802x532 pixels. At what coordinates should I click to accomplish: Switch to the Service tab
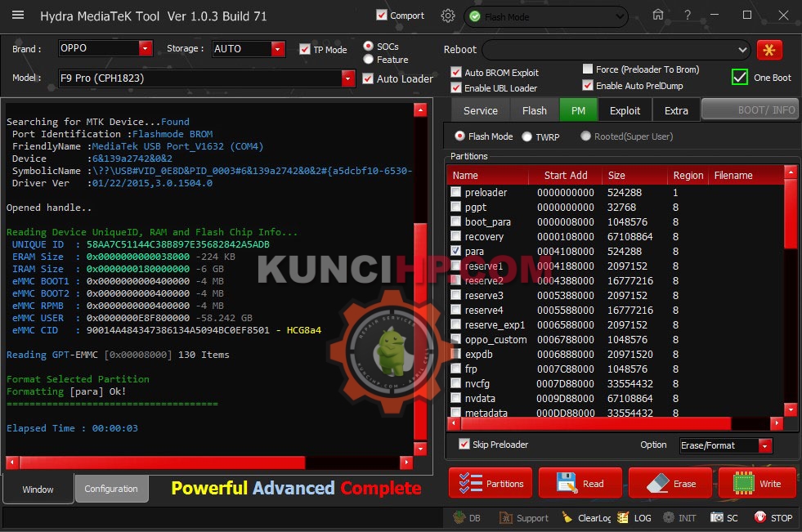pos(480,110)
